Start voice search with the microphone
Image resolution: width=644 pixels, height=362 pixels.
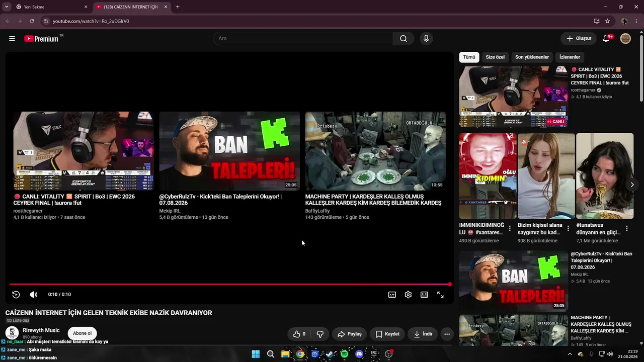426,39
